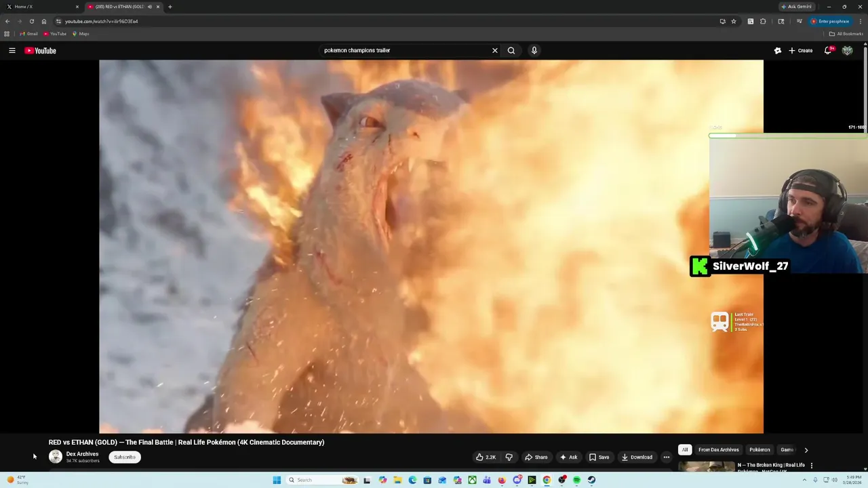Click the browser address bar URL

(102, 21)
